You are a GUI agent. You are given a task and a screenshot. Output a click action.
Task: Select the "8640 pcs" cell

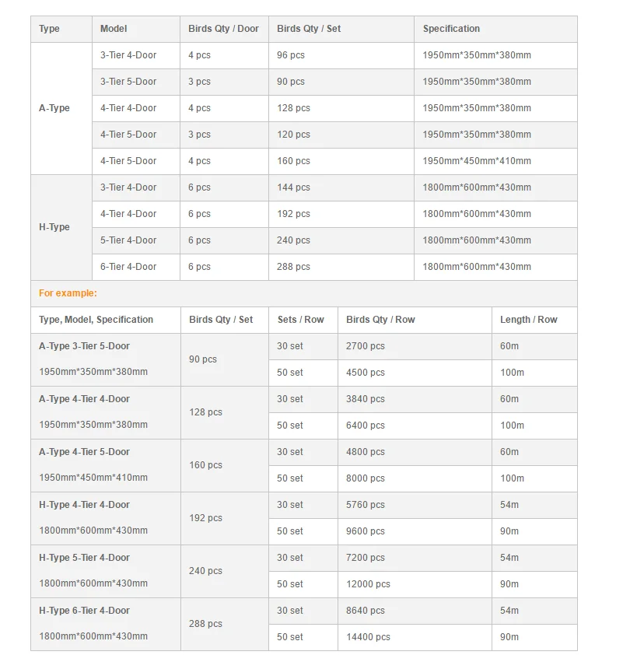[365, 611]
